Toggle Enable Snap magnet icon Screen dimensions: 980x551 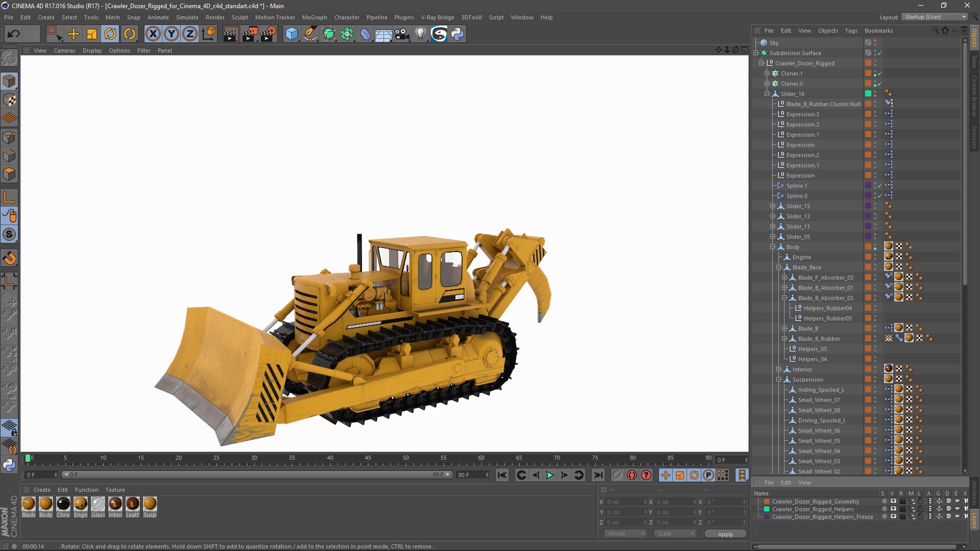click(9, 258)
